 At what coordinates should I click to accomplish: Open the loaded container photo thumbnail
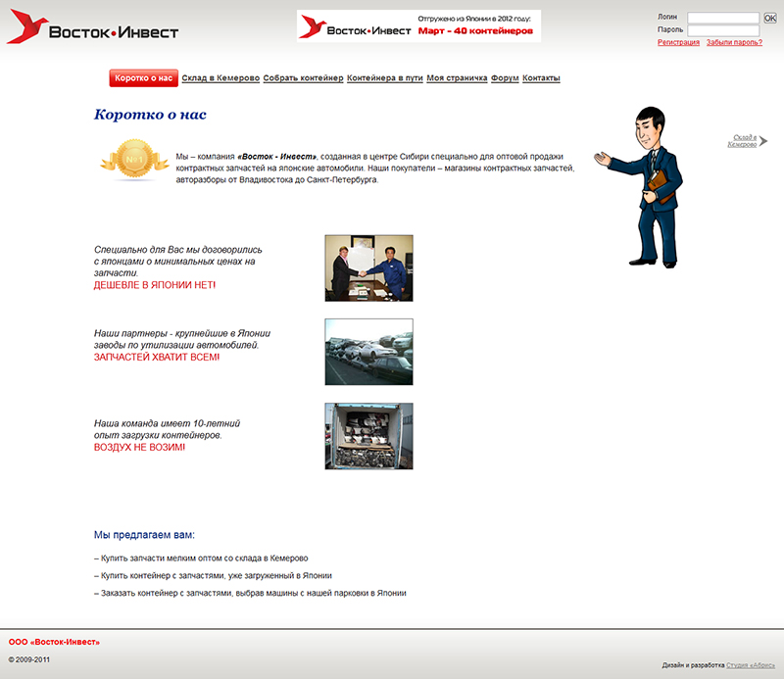point(369,436)
